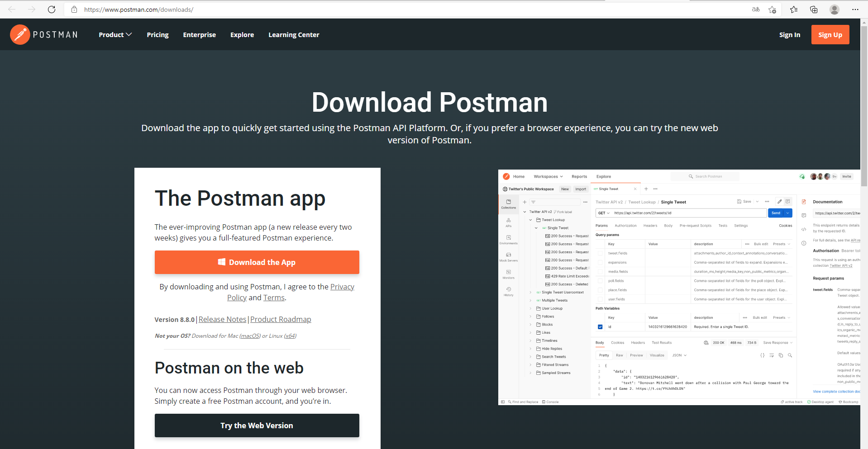This screenshot has width=868, height=449.
Task: Click the browser forward arrow
Action: tap(32, 9)
